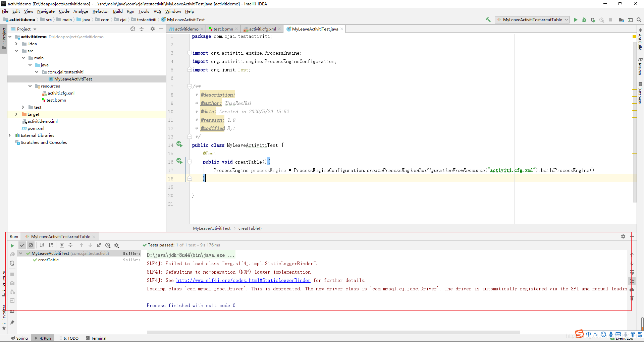This screenshot has width=644, height=342.
Task: Click the Sogou input method tray icon
Action: (x=579, y=334)
